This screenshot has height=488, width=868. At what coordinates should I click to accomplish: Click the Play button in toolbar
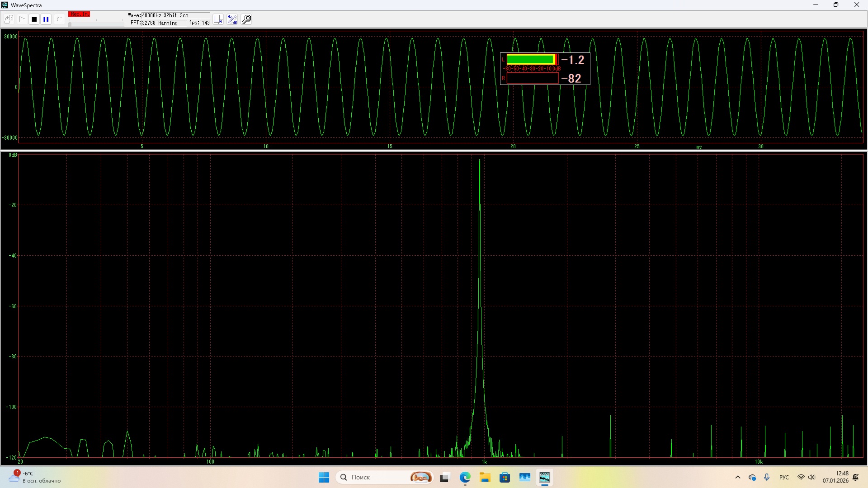coord(22,19)
